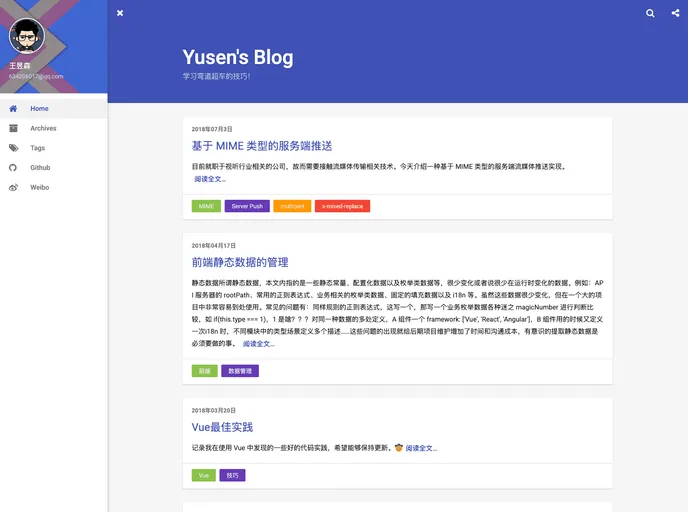Close the sidebar with the X icon

tap(120, 13)
